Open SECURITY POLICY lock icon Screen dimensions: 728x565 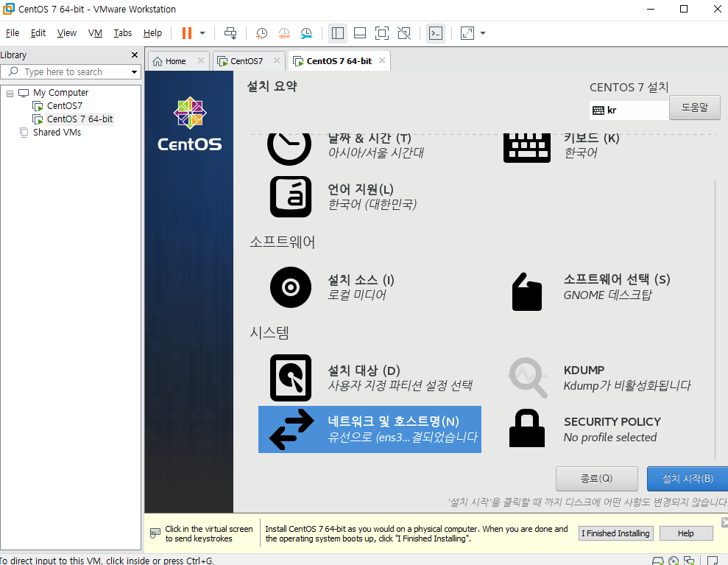pos(527,428)
